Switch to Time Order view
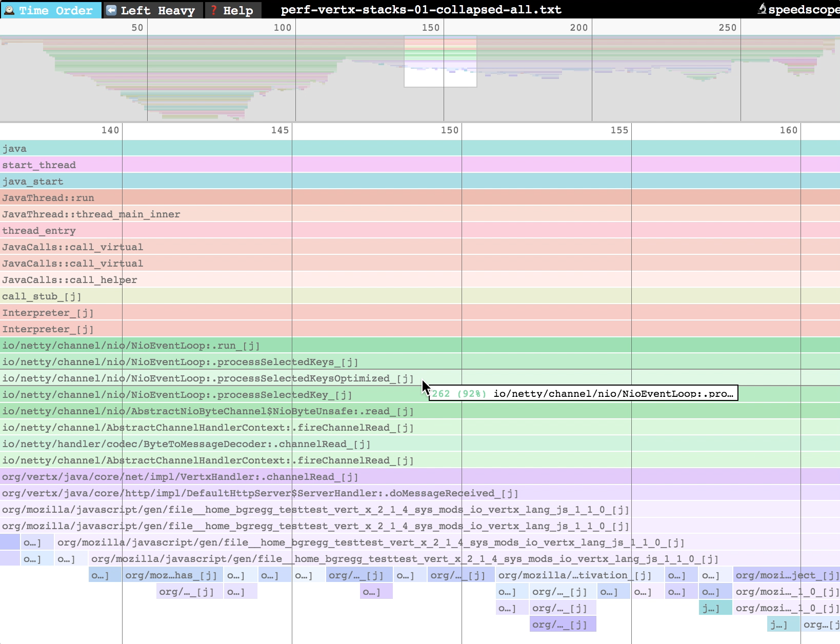The width and height of the screenshot is (840, 644). point(51,10)
